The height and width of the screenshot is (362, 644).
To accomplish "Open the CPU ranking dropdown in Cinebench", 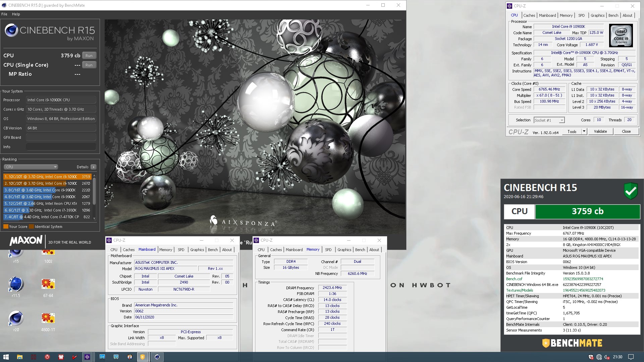I will 31,167.
